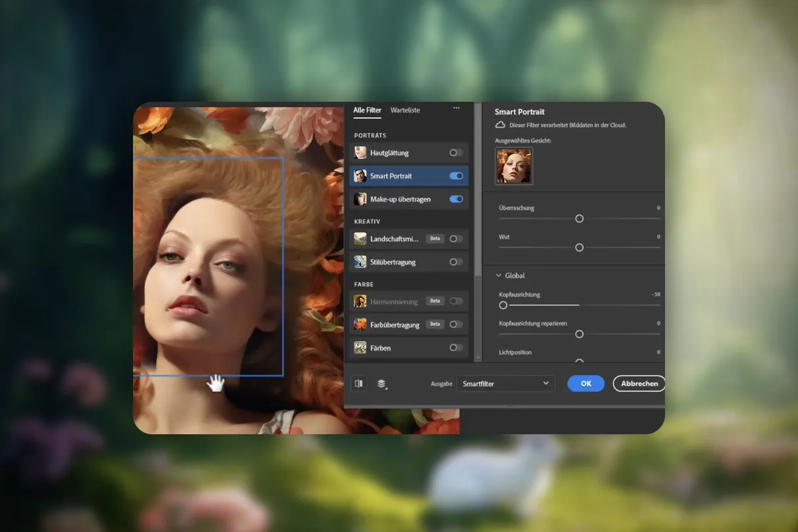This screenshot has height=532, width=798.
Task: Click the Hautglättung filter icon
Action: pos(360,153)
